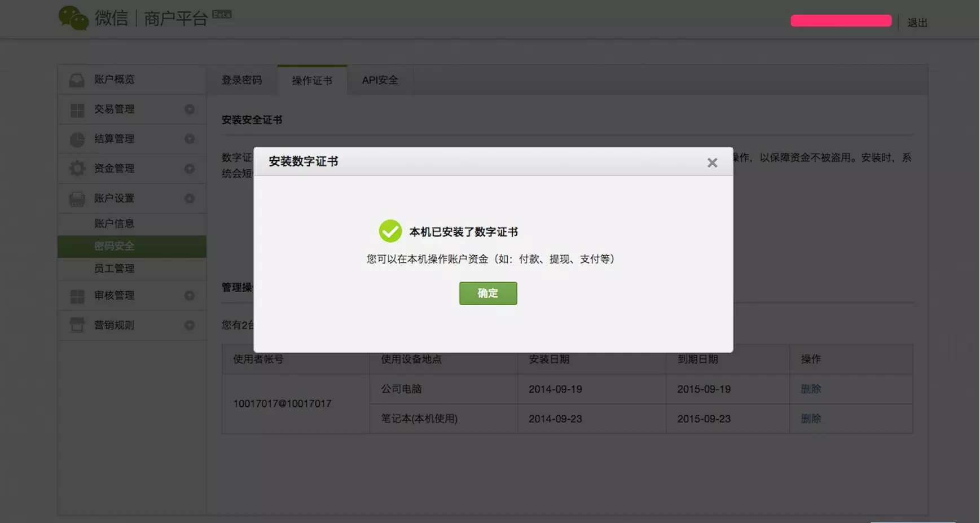Expand the 交易管理 menu arrow
This screenshot has width=980, height=523.
pyautogui.click(x=190, y=109)
